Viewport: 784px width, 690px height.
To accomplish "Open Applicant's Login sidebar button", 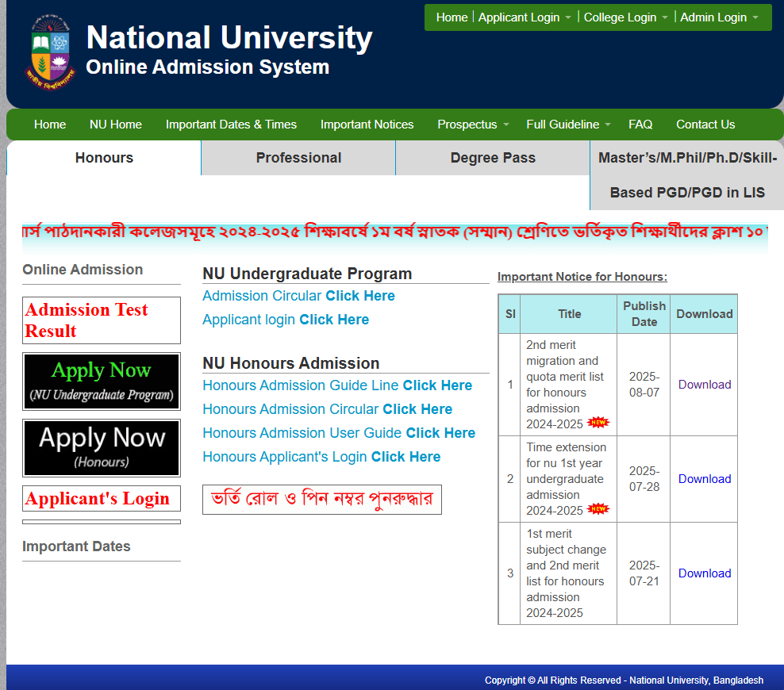I will 102,499.
